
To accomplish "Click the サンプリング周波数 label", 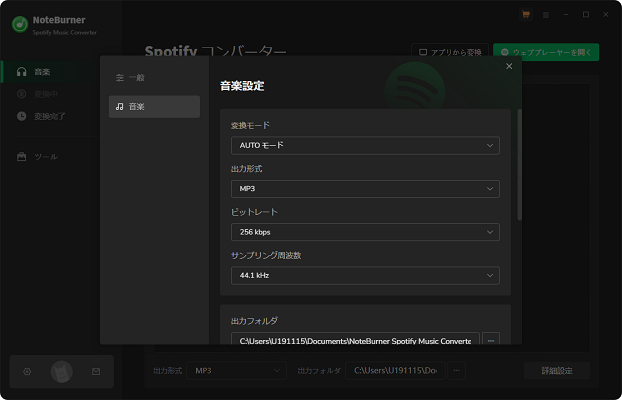I will click(266, 256).
